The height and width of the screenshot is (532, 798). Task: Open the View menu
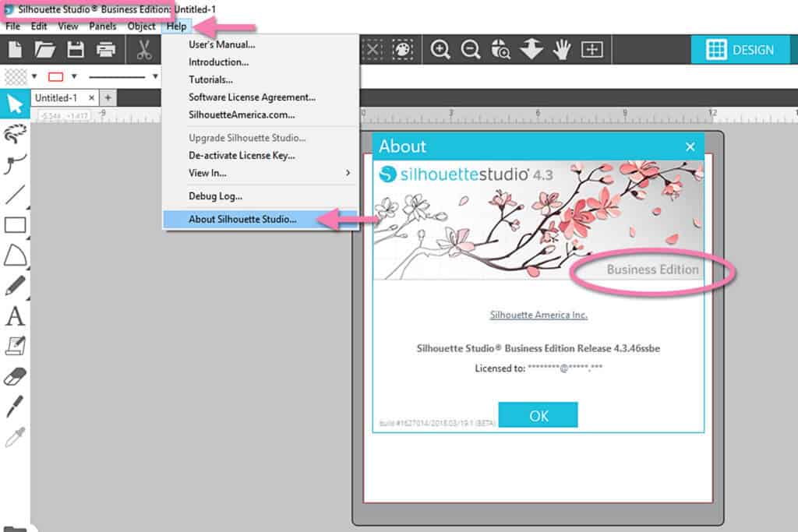[x=68, y=26]
